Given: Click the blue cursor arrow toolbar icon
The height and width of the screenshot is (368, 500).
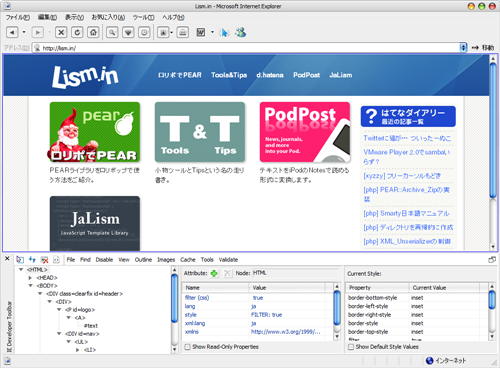Looking at the screenshot, I should pos(225,32).
